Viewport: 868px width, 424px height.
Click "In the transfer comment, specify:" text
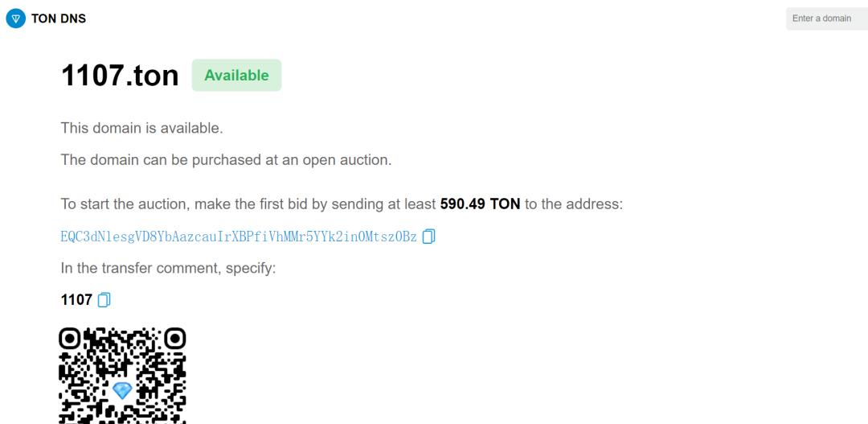click(x=168, y=268)
